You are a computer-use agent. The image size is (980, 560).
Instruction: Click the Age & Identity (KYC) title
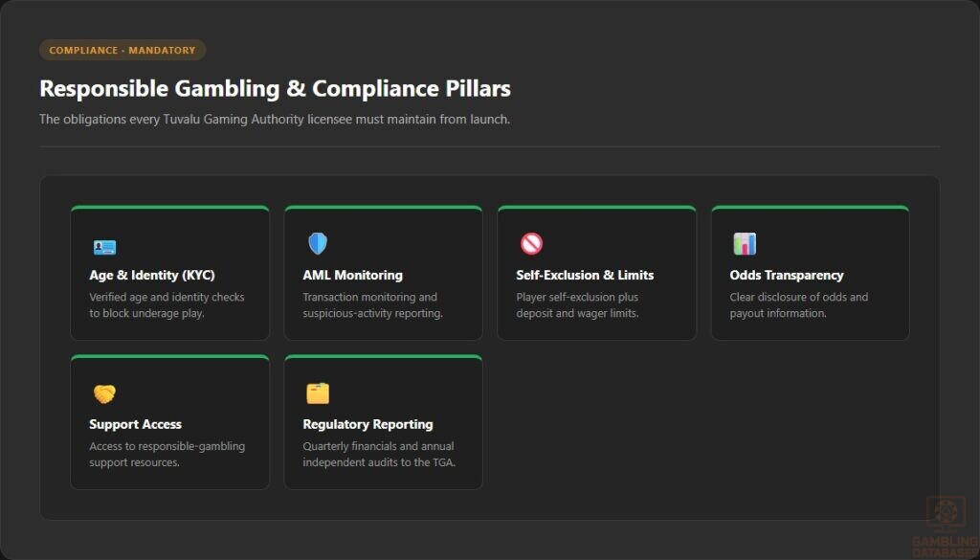(152, 275)
